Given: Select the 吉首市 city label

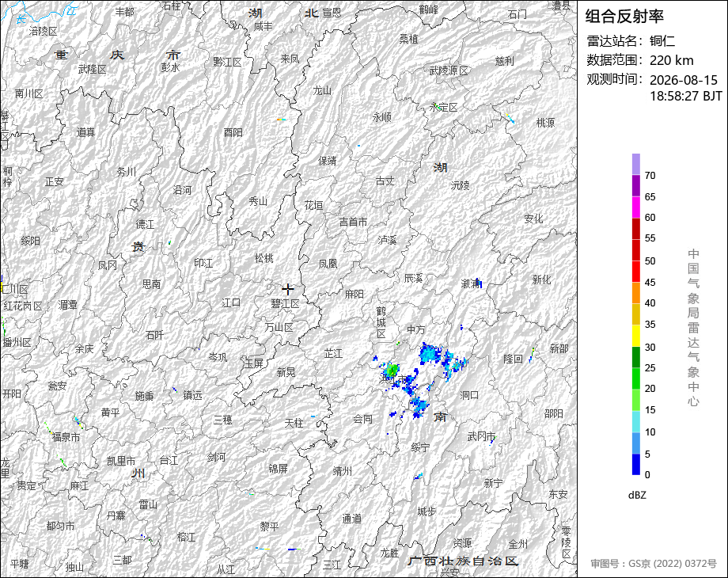Looking at the screenshot, I should pyautogui.click(x=354, y=222).
